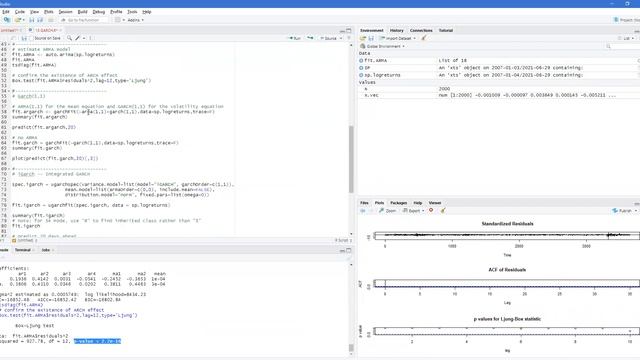Switch to the Terminal tab
The image size is (640, 360).
pyautogui.click(x=23, y=250)
